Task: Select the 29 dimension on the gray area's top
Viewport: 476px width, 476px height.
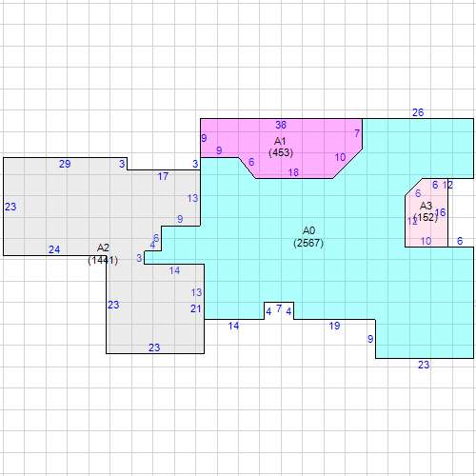Action: tap(65, 164)
